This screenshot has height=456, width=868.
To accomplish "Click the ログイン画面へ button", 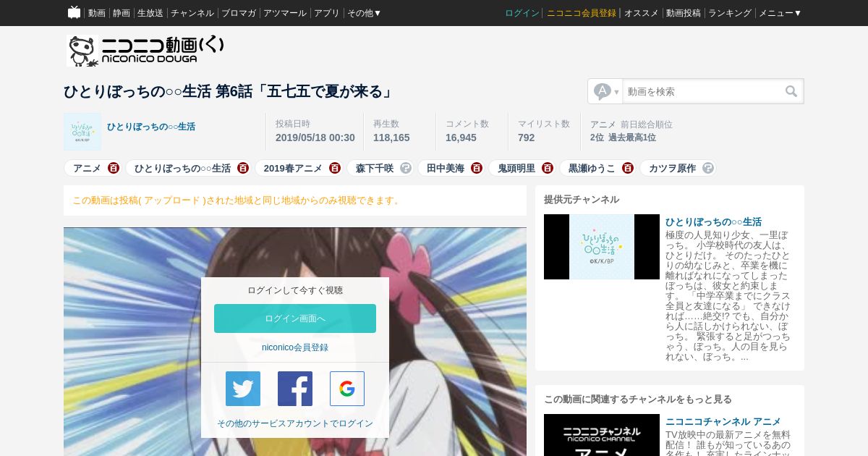I will point(295,318).
